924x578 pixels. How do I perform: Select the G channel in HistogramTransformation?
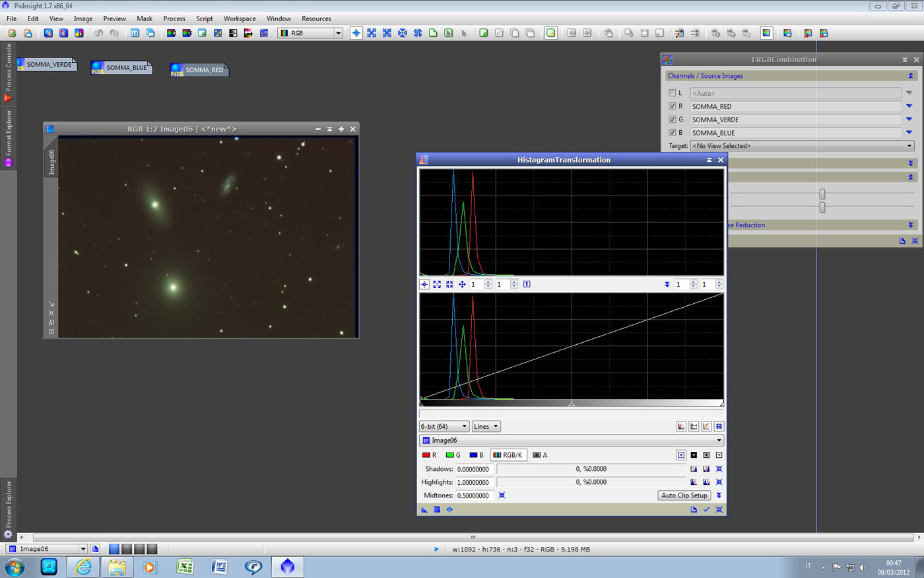tap(453, 455)
